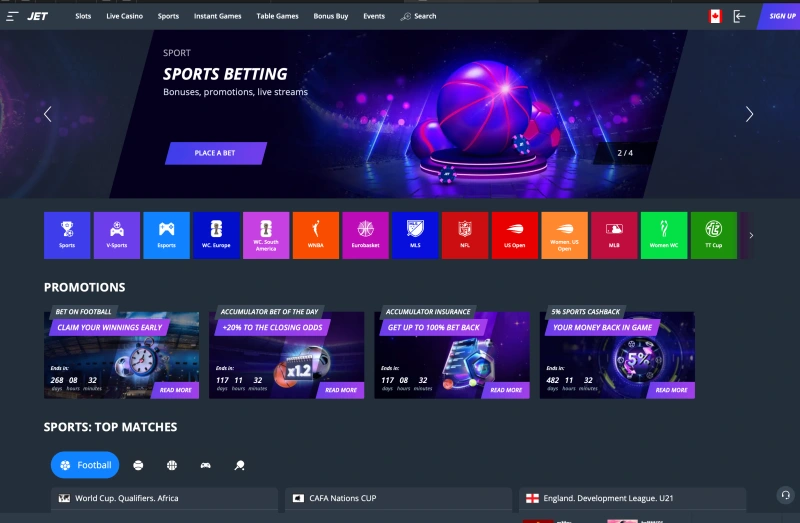Show esports gamepad top matches

206,465
